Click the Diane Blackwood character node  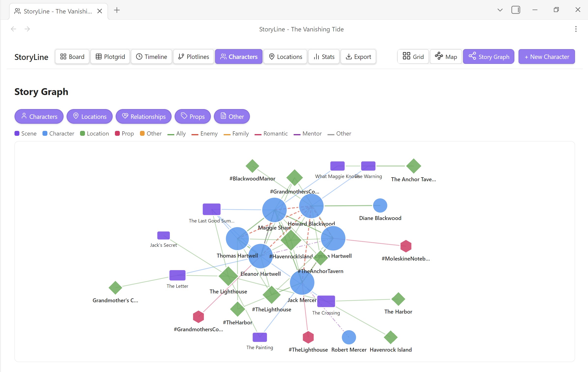(380, 206)
